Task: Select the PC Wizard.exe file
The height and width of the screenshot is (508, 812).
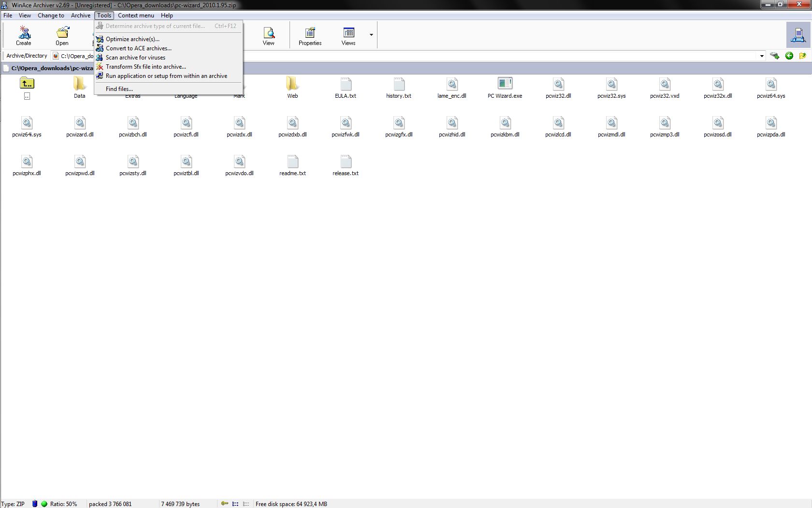Action: (x=505, y=88)
